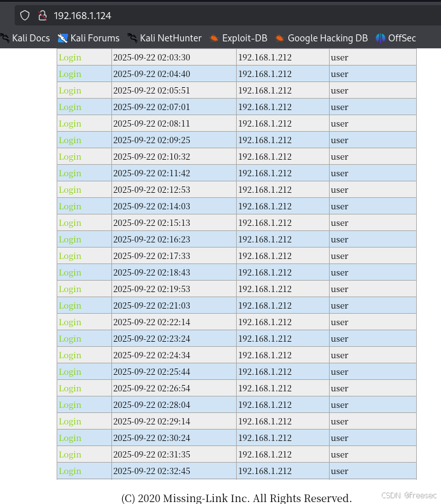Screen dimensions: 441x504
Task: Open the Exploit-DB bookmark
Action: 239,38
